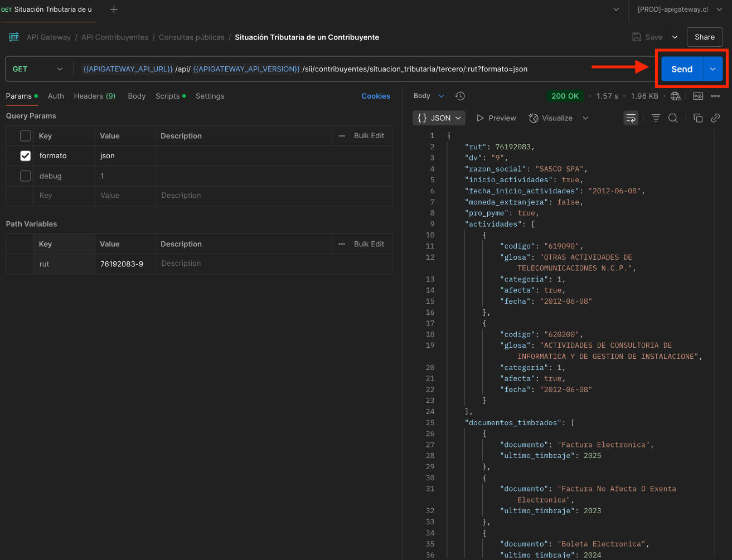
Task: Click the search response magnifier icon
Action: pos(673,118)
